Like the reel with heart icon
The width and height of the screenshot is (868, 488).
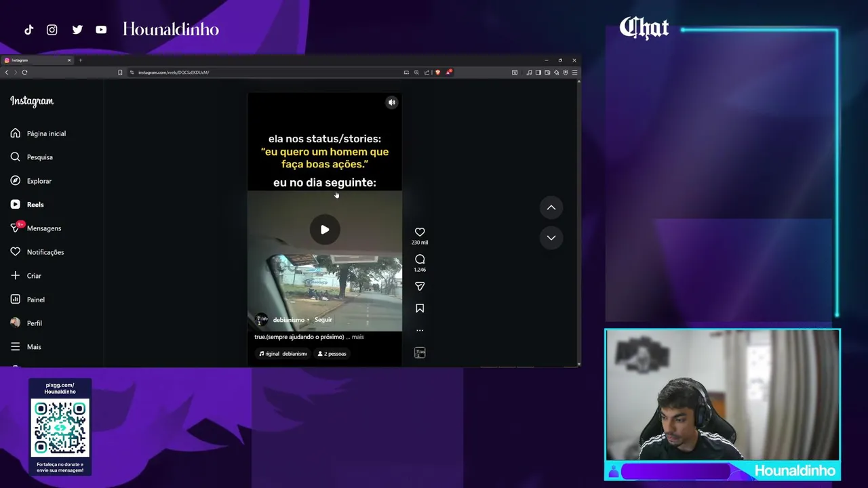click(x=420, y=232)
